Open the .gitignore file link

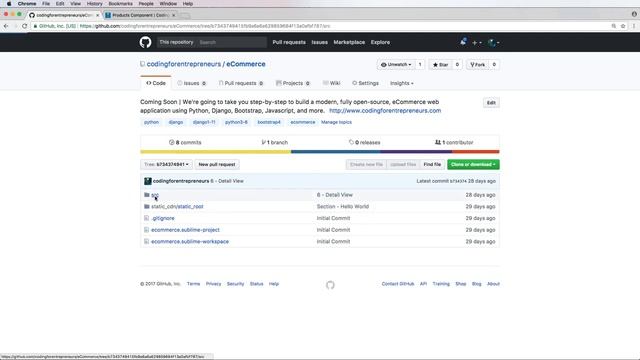pos(163,218)
